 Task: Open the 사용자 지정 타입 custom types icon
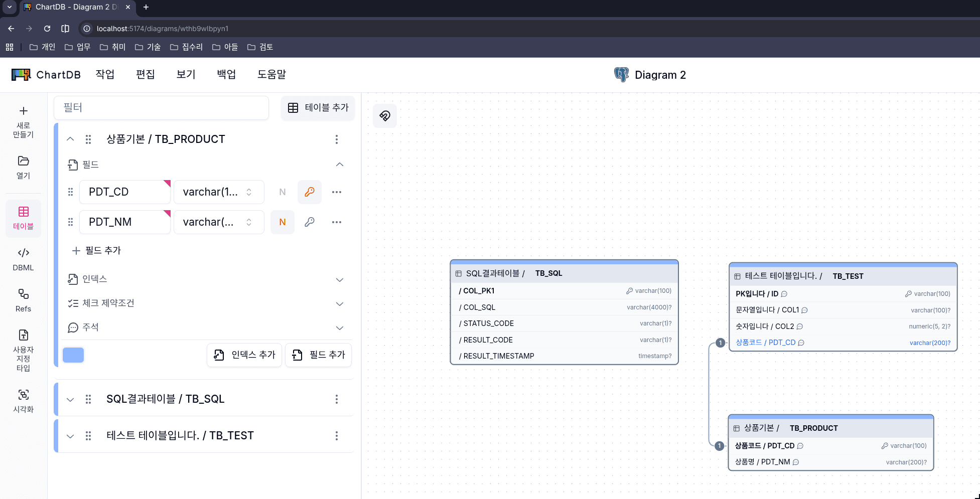[x=23, y=351]
